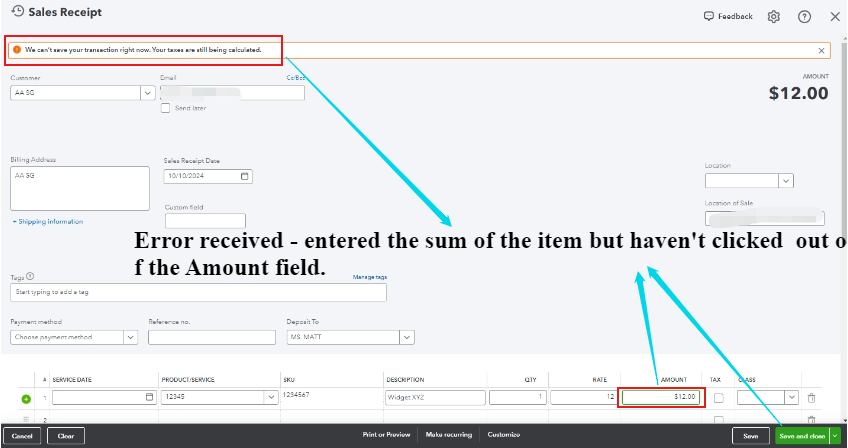Open the help question mark icon

pos(804,17)
